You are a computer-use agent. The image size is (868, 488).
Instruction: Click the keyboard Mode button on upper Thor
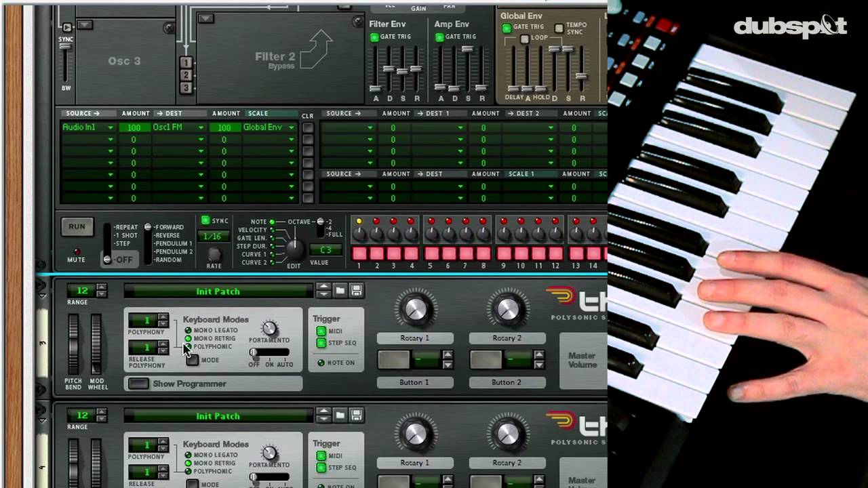click(192, 360)
